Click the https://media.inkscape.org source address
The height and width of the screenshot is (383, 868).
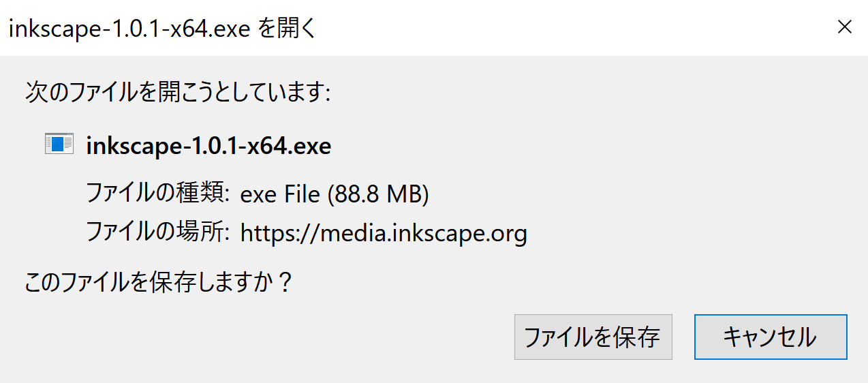pos(384,234)
